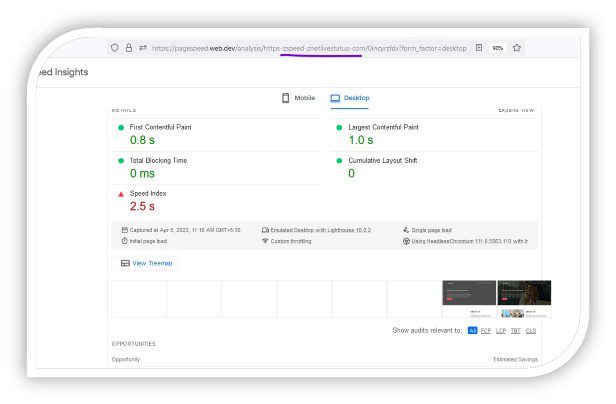
Task: Click the Expand view toggle
Action: click(x=516, y=110)
